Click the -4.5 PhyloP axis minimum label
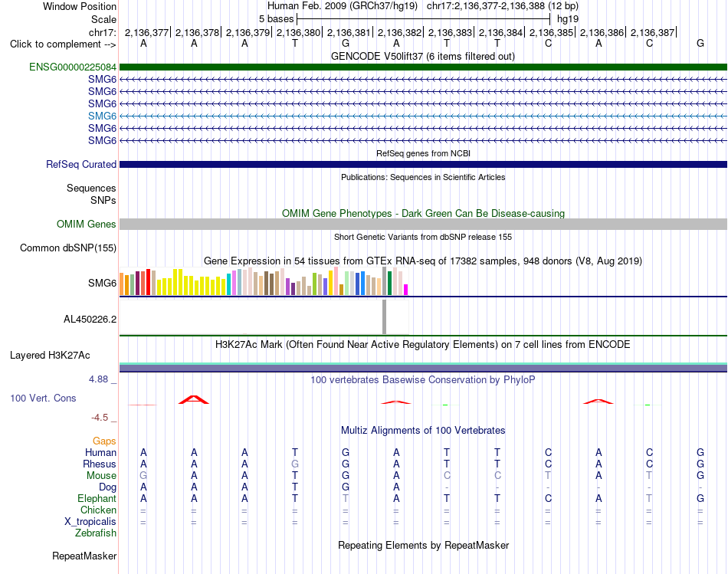728x574 pixels. coord(100,418)
